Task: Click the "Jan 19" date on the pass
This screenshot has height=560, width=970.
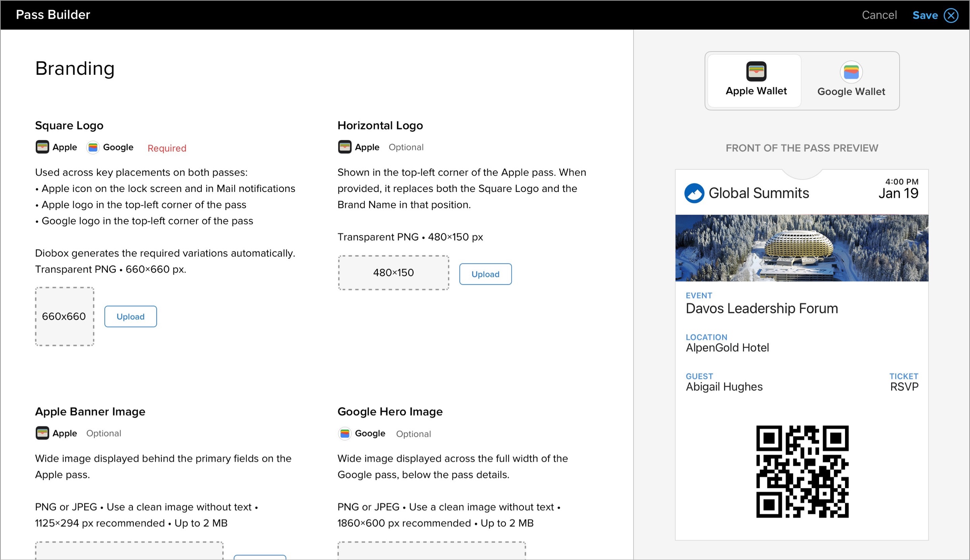Action: click(898, 194)
